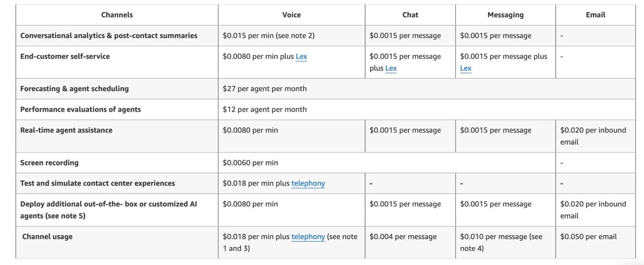
Task: Select the Screen recording row label
Action: click(x=49, y=163)
